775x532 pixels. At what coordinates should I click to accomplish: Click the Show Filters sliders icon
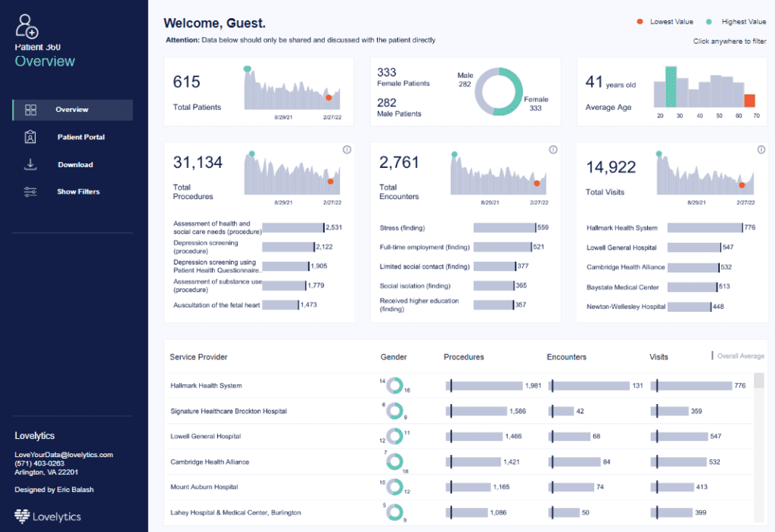pyautogui.click(x=30, y=192)
